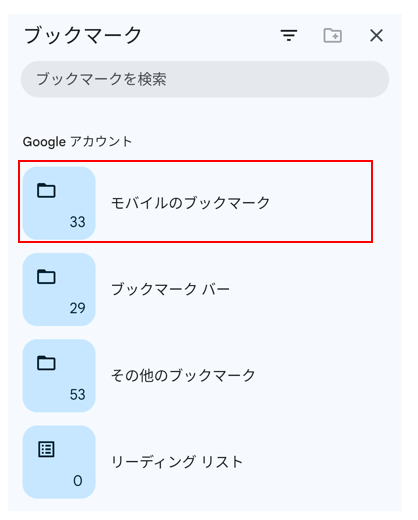
Task: Select the blue tile showing count 0
Action: [x=59, y=462]
